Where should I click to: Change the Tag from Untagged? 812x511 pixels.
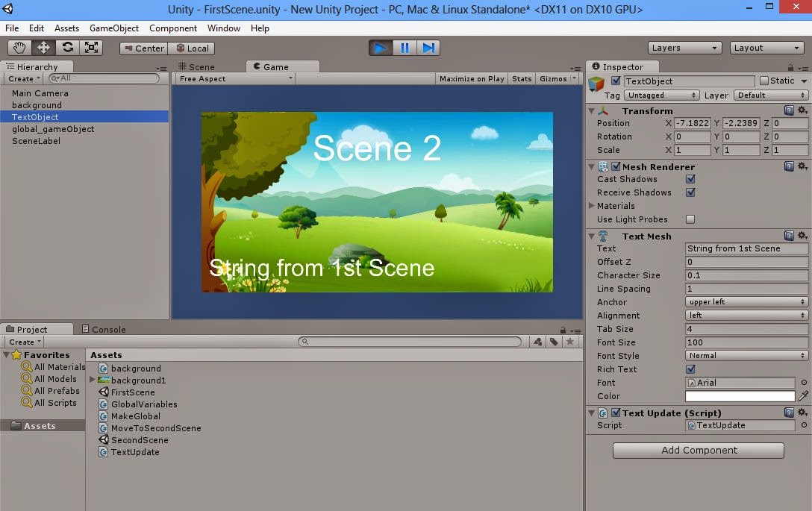tap(660, 95)
